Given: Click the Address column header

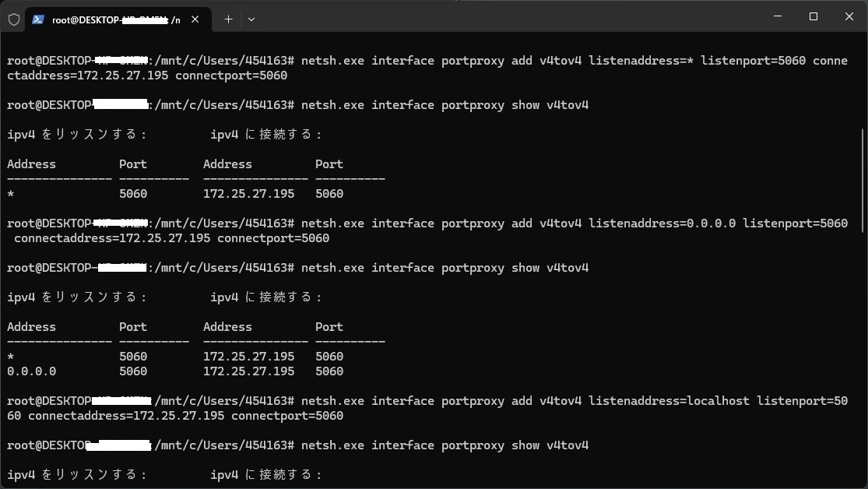Looking at the screenshot, I should click(x=31, y=164).
